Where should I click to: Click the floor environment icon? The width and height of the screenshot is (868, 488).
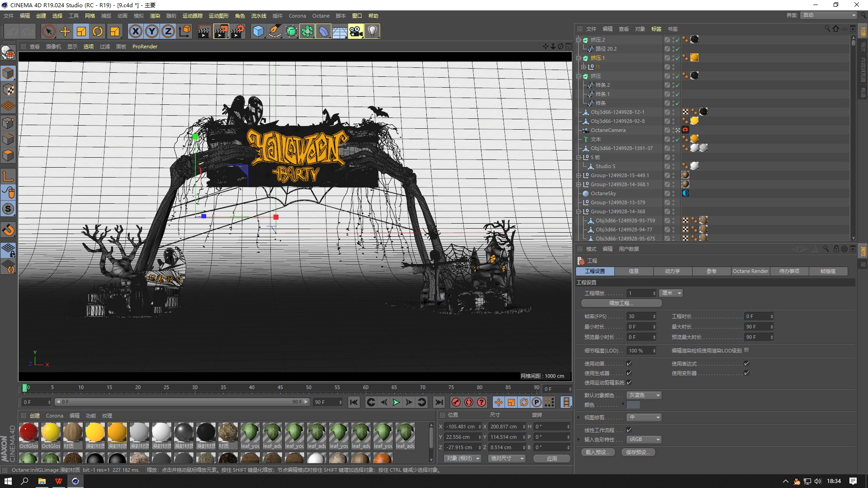click(340, 32)
